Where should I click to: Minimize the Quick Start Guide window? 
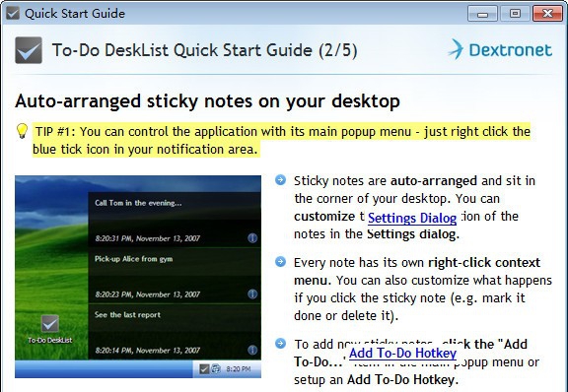[x=482, y=14]
